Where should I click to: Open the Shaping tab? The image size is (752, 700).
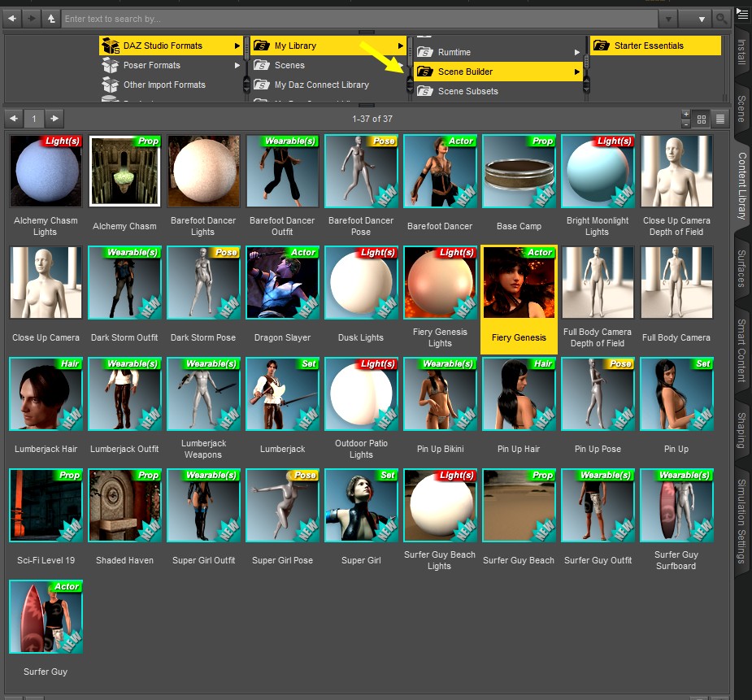click(742, 431)
